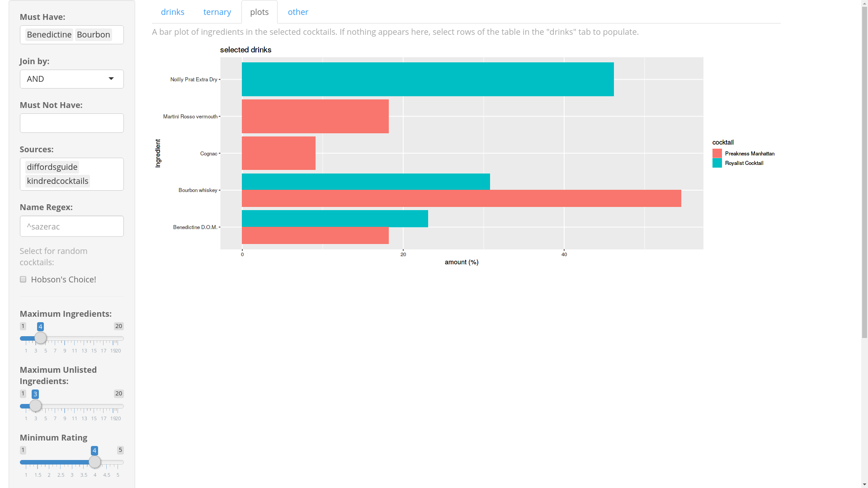Click the Minimum Rating slider handle
Image resolution: width=868 pixels, height=488 pixels.
[95, 462]
